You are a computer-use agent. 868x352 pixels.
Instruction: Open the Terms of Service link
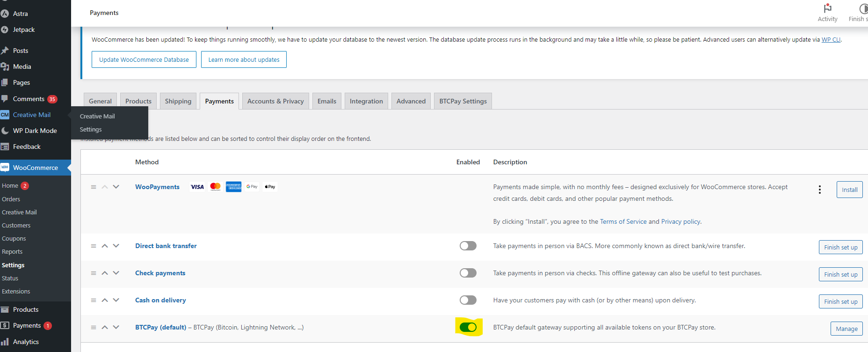click(x=623, y=221)
